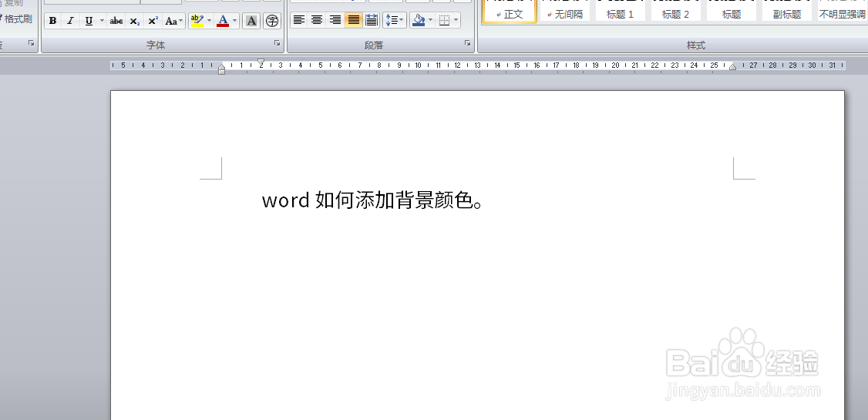The width and height of the screenshot is (868, 420).
Task: Apply the 副标题 style
Action: click(786, 12)
